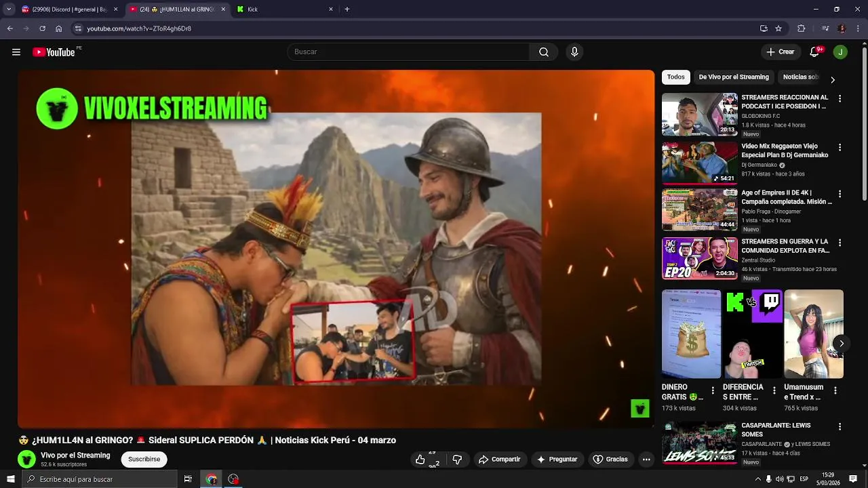Open the browser extensions puzzle icon
The width and height of the screenshot is (868, 488).
802,28
